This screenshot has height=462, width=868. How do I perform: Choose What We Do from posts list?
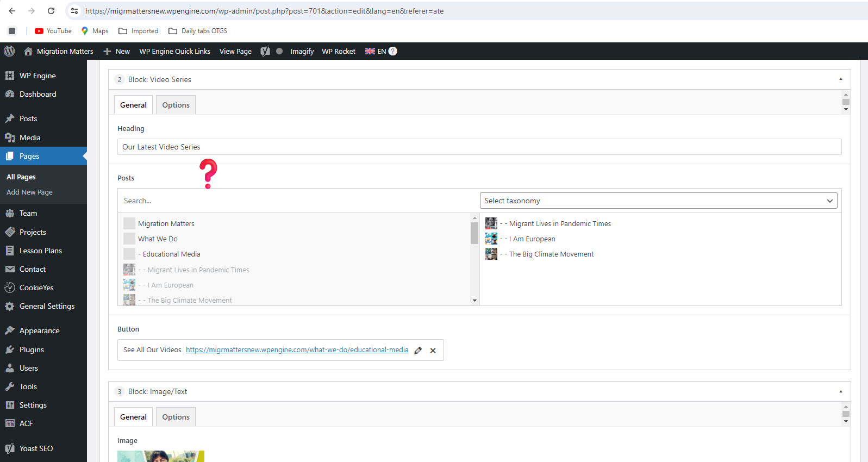(158, 239)
